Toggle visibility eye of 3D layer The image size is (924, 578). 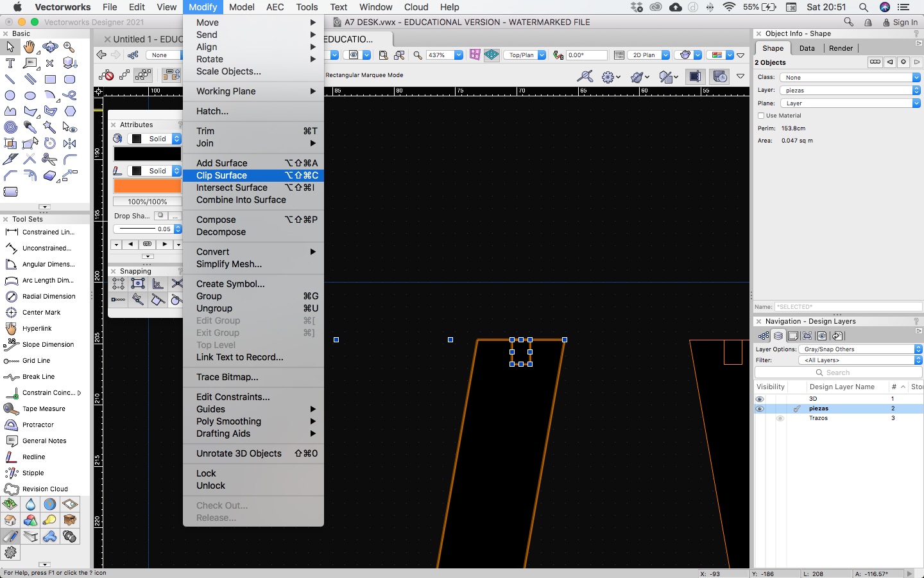pyautogui.click(x=760, y=399)
